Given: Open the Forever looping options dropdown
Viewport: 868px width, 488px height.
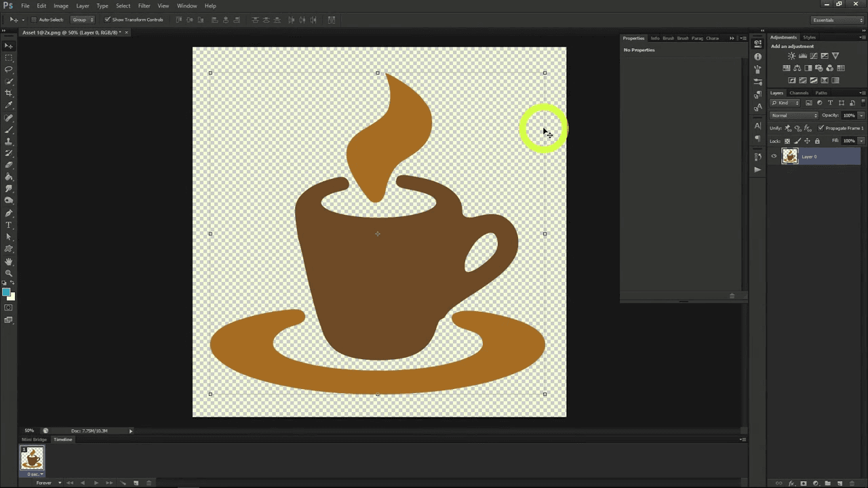Looking at the screenshot, I should [x=48, y=483].
